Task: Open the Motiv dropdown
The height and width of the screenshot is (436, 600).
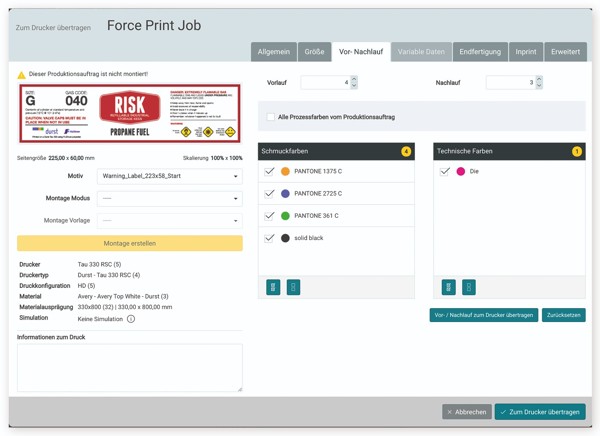Action: pos(169,176)
